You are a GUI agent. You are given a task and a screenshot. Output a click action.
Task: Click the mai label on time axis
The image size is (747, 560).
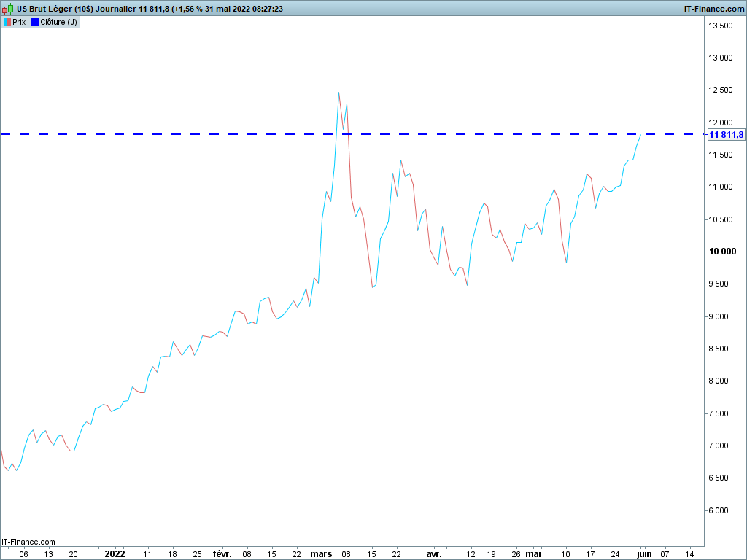[533, 554]
